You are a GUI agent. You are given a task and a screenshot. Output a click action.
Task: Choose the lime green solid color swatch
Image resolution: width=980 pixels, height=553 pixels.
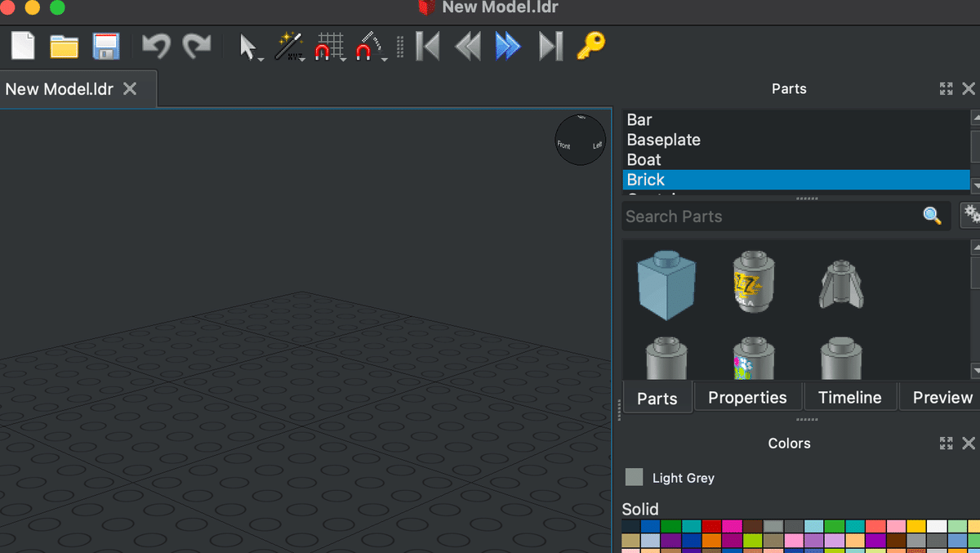[x=753, y=541]
